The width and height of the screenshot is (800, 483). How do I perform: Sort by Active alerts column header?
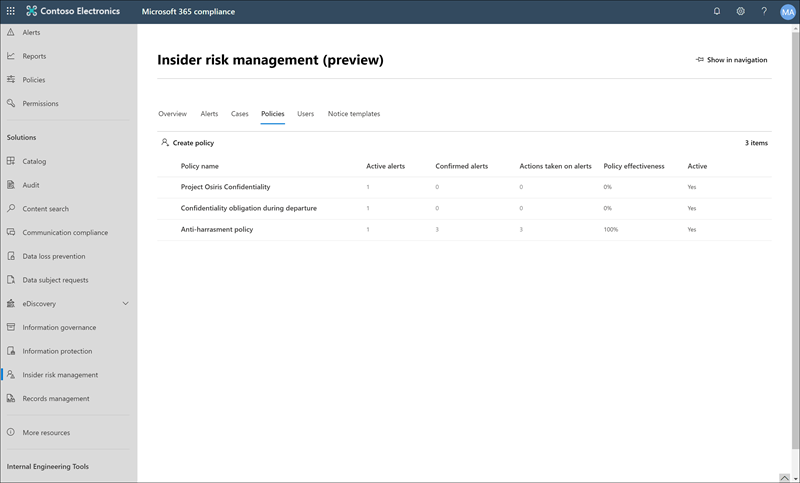pos(385,166)
